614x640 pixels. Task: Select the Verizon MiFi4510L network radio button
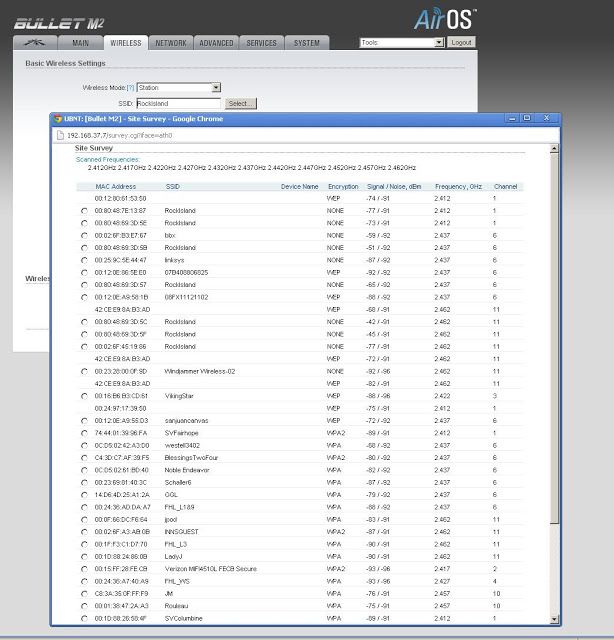click(84, 569)
